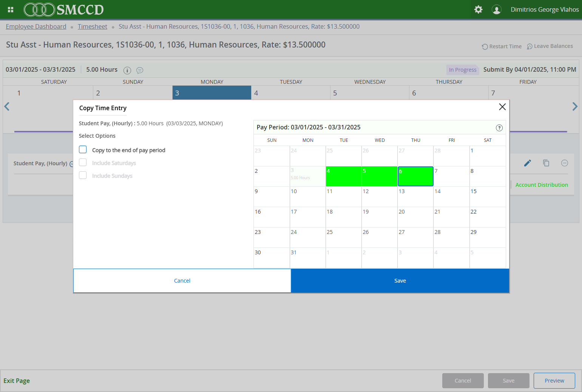
Task: Click Save in Copy Time Entry dialog
Action: [400, 281]
